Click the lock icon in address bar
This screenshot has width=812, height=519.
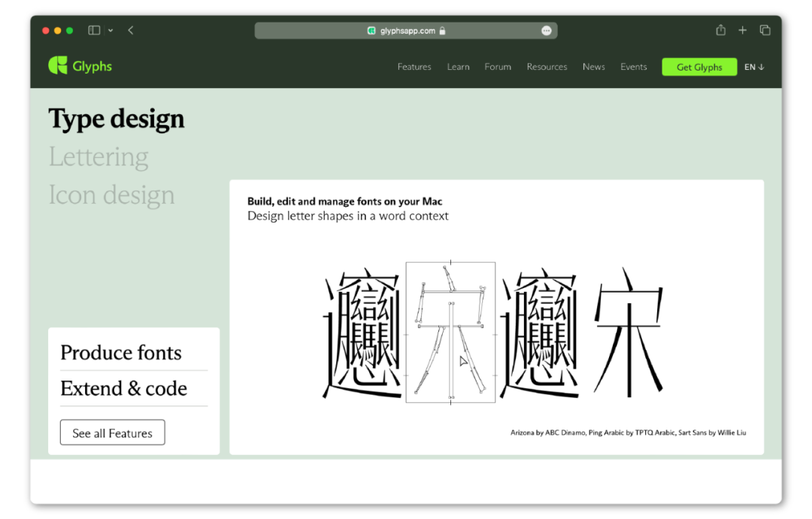tap(442, 31)
